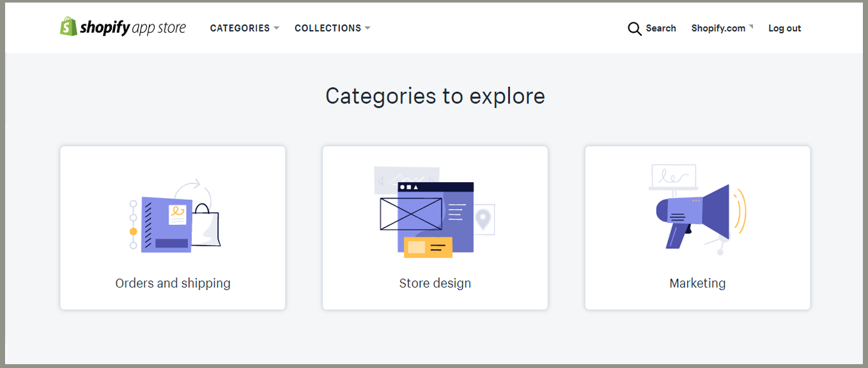Click the magnifying glass search icon
The height and width of the screenshot is (368, 868).
coord(634,29)
